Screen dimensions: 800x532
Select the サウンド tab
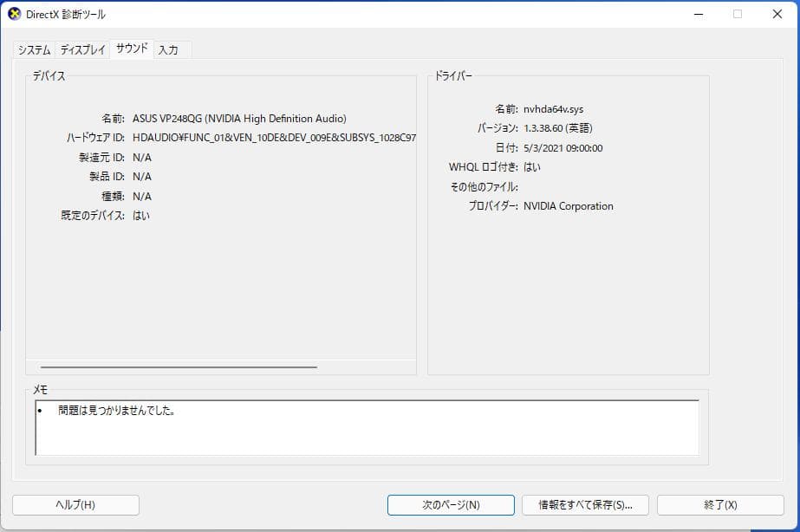point(130,49)
